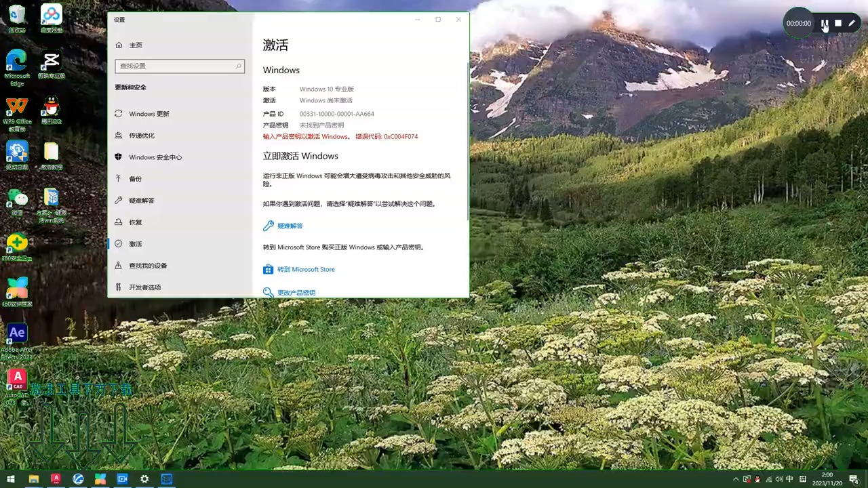Open the Baidu Netdisk desktop icon
The width and height of the screenshot is (868, 488).
51,18
